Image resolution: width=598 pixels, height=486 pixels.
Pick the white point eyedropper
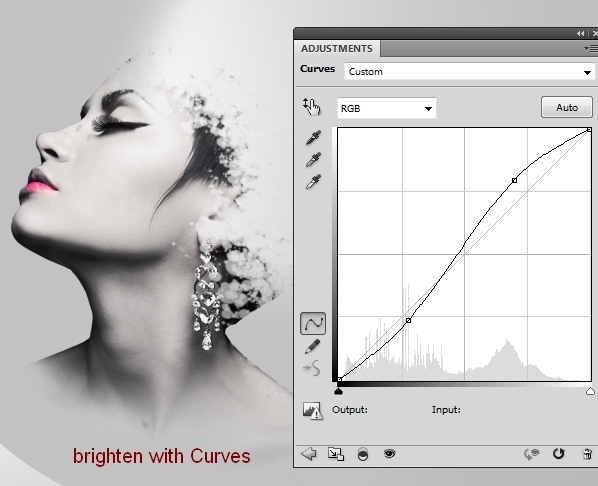tap(313, 182)
